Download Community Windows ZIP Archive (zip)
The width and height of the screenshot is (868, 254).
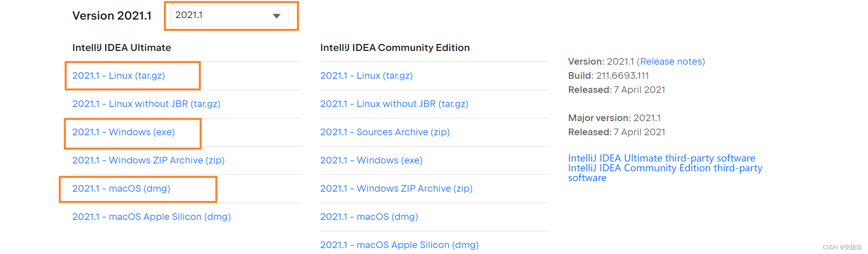396,189
